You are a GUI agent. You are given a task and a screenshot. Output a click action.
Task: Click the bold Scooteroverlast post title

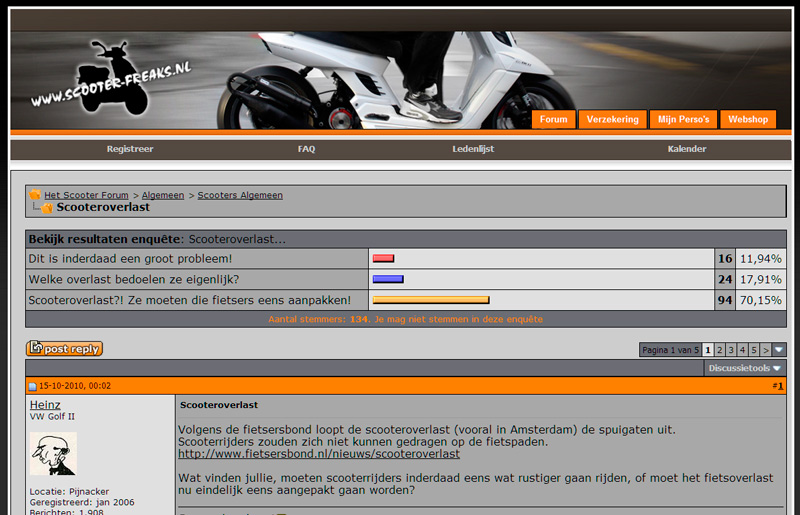click(219, 405)
